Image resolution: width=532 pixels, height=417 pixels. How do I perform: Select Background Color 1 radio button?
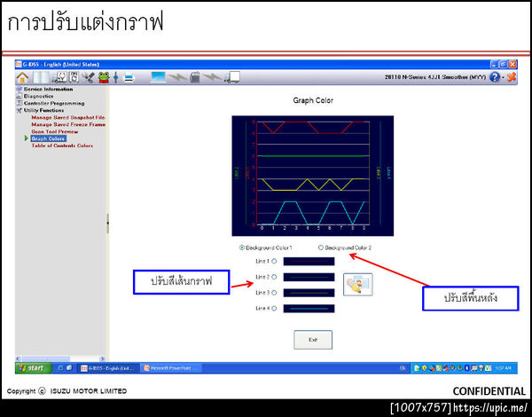[242, 248]
